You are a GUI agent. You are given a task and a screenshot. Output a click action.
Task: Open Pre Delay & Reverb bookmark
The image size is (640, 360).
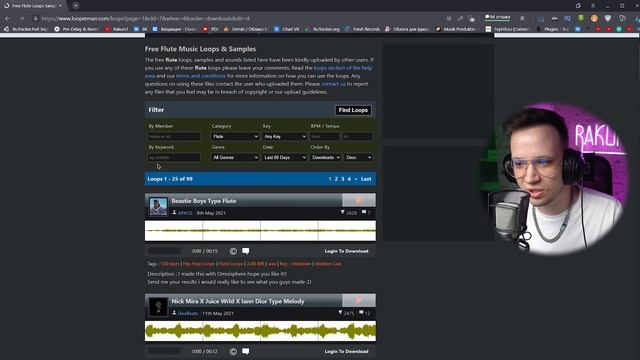pyautogui.click(x=76, y=29)
